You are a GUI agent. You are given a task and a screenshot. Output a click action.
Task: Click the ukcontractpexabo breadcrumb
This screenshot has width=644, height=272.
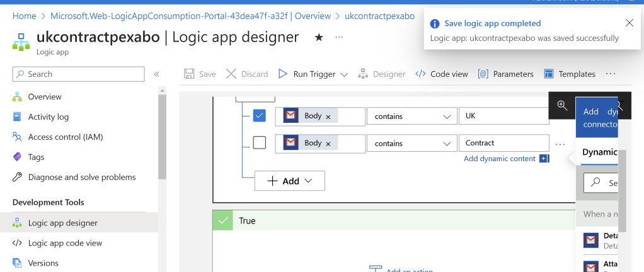pos(379,16)
